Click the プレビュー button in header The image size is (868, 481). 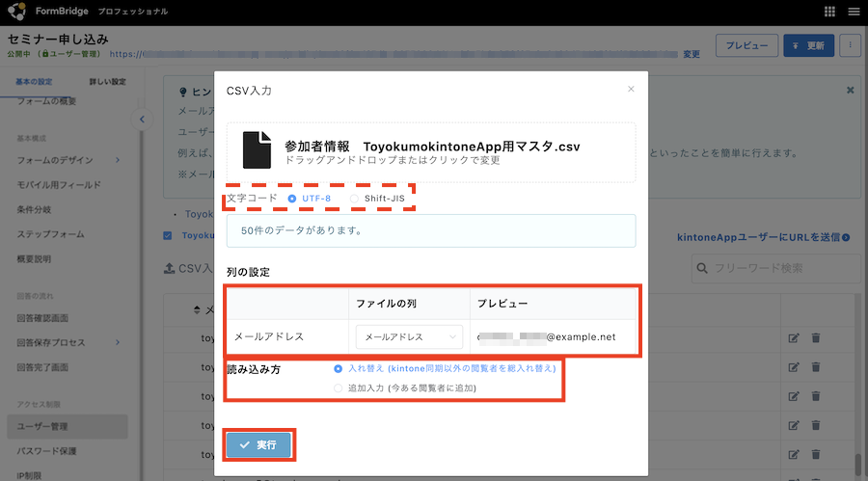746,45
